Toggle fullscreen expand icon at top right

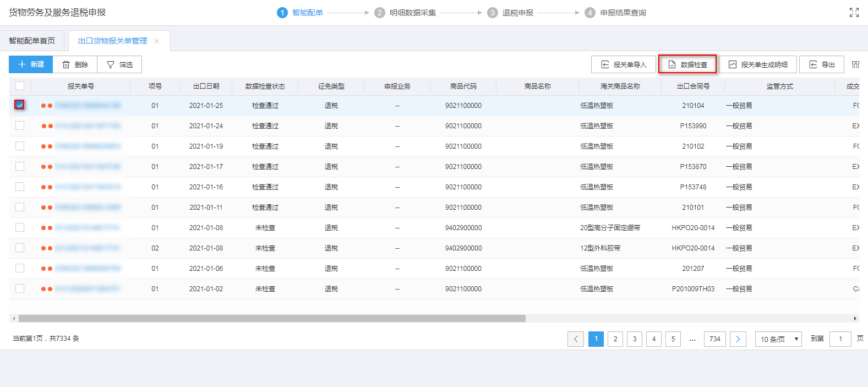click(x=854, y=13)
